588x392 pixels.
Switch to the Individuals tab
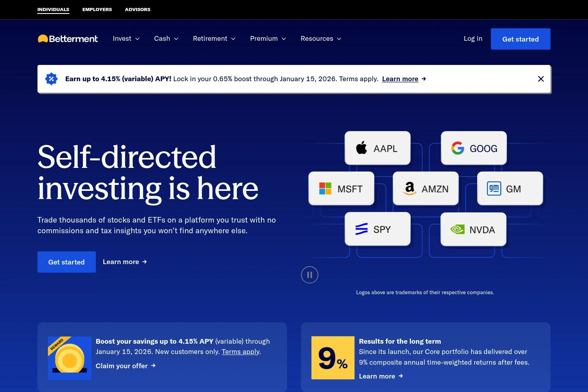tap(53, 10)
